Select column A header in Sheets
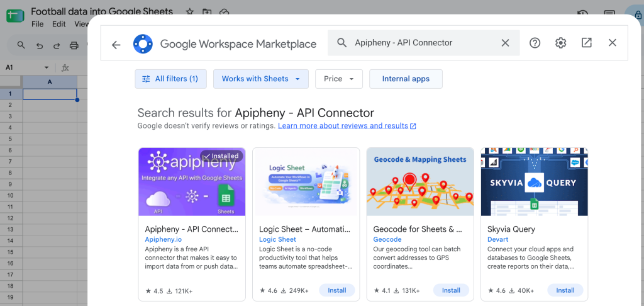Viewport: 644px width, 306px height. (50, 82)
